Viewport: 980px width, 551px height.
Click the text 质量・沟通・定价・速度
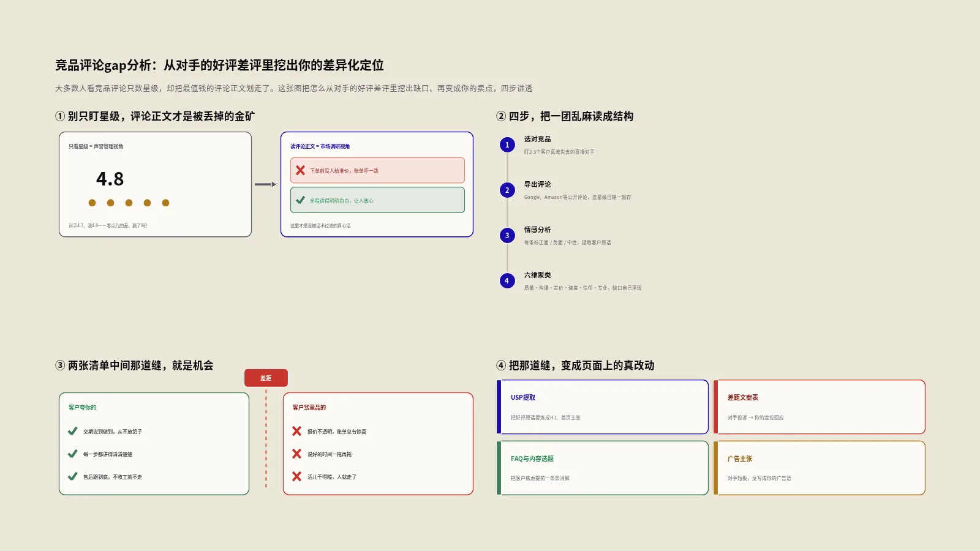pyautogui.click(x=582, y=288)
